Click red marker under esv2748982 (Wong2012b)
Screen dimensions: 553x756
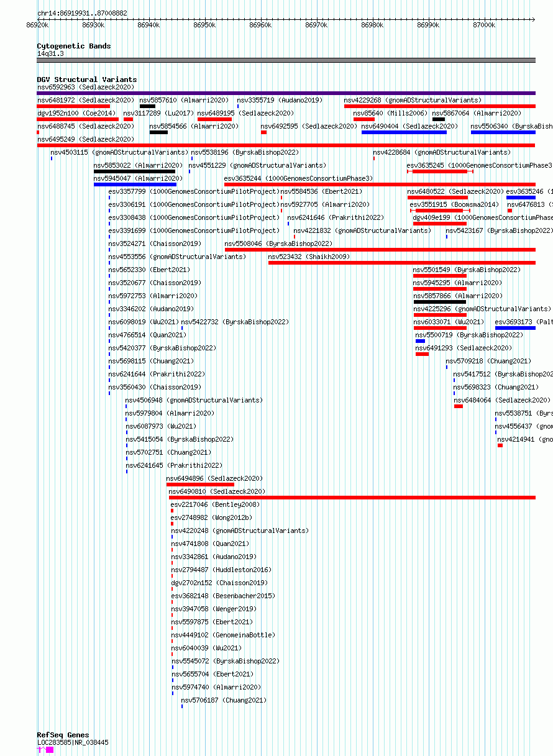172,524
